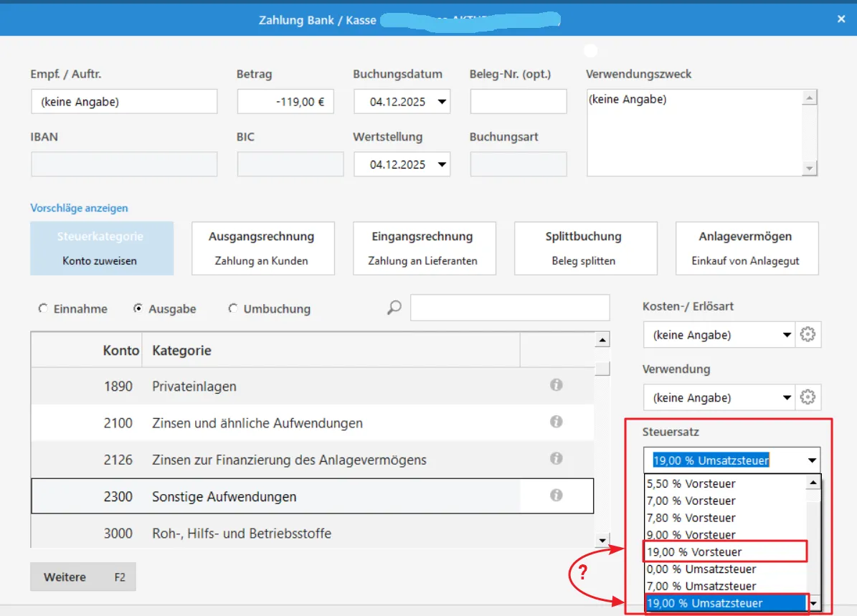Click info icon for Privateinlagen row
Screen dimensions: 857x616
tap(556, 385)
